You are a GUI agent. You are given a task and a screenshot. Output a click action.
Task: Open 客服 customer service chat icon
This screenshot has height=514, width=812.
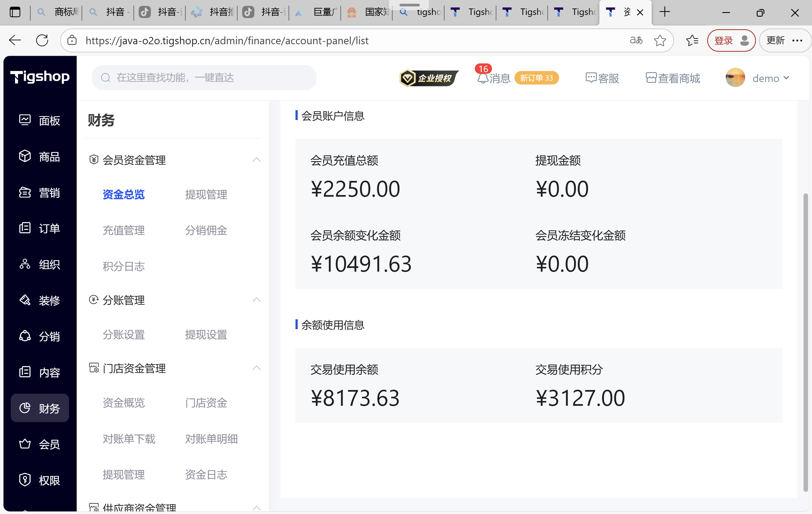[591, 78]
